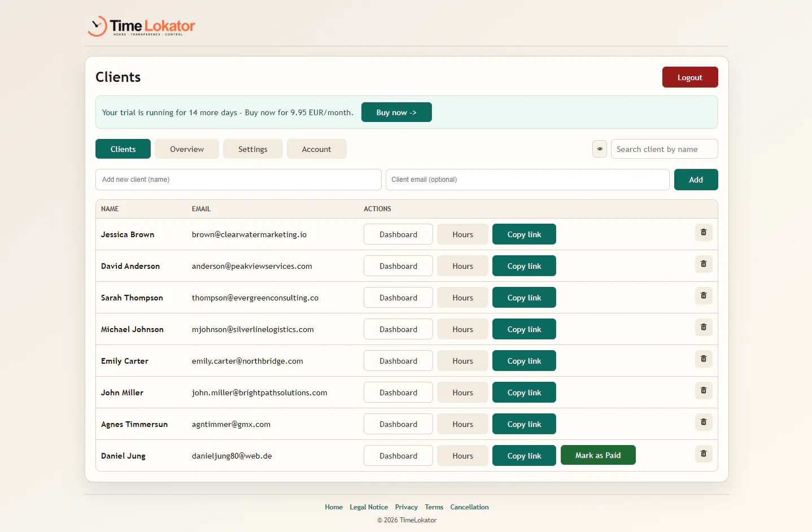Viewport: 812px width, 532px height.
Task: Click the Add client button
Action: [696, 180]
